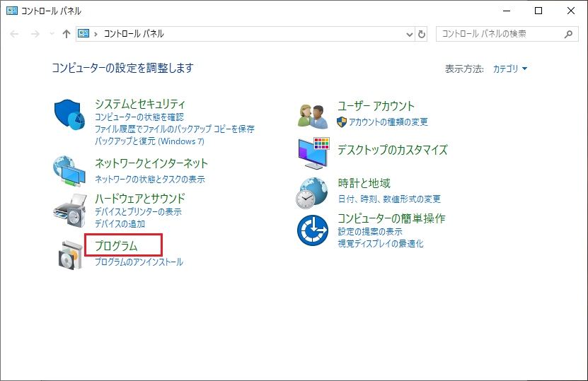Click 日付、時刻、数値形式の変更 link
Image resolution: width=588 pixels, height=381 pixels.
389,199
